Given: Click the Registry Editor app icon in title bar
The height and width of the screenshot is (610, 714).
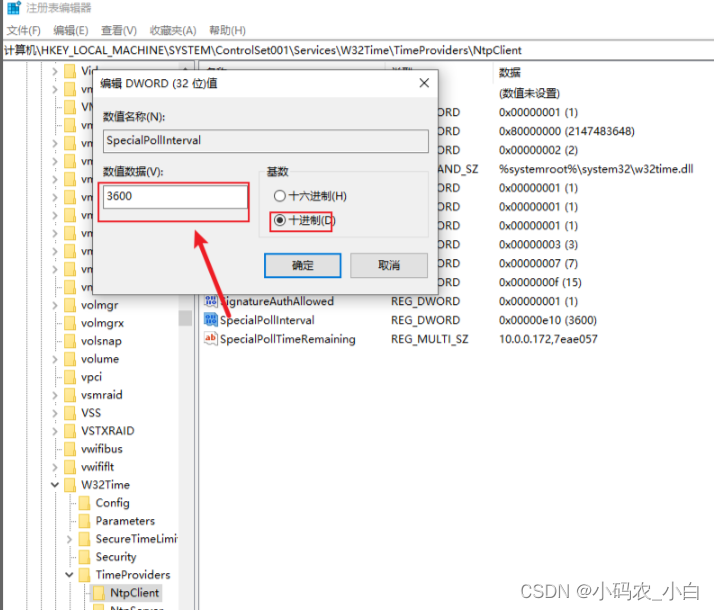Looking at the screenshot, I should tap(14, 7).
